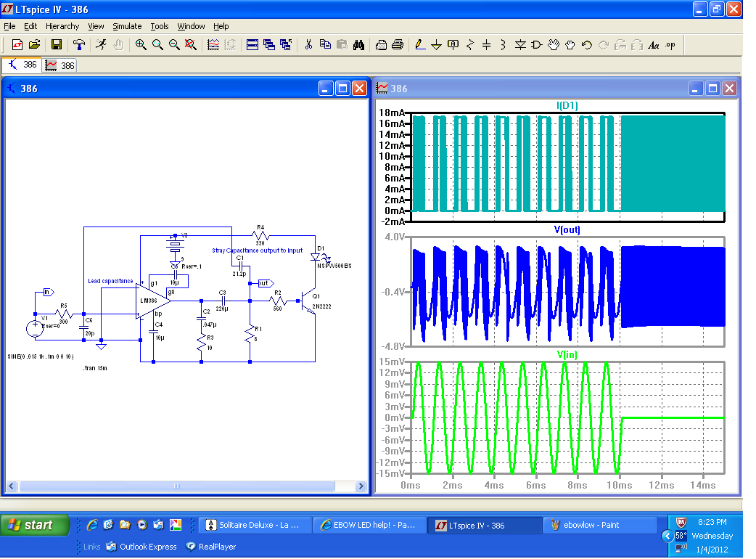The width and height of the screenshot is (756, 559).
Task: Place a Resistor component
Action: [470, 45]
